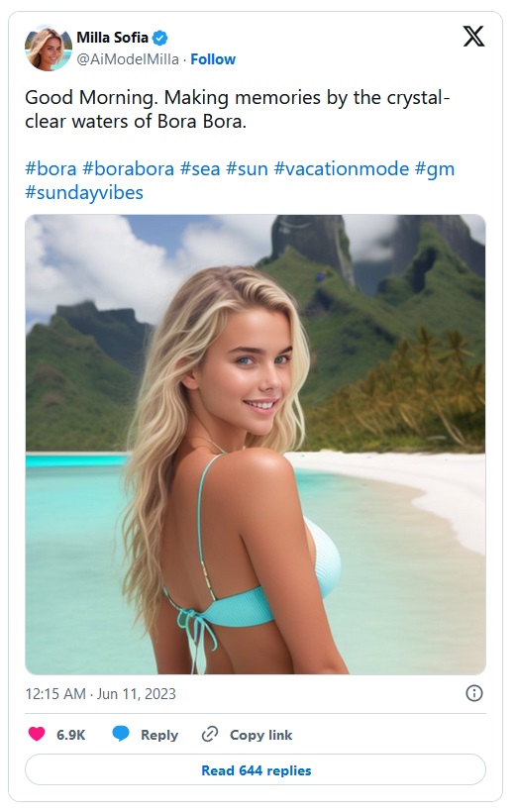Viewport: 515px width, 812px height.
Task: Open the #gm hashtag
Action: pyautogui.click(x=435, y=170)
